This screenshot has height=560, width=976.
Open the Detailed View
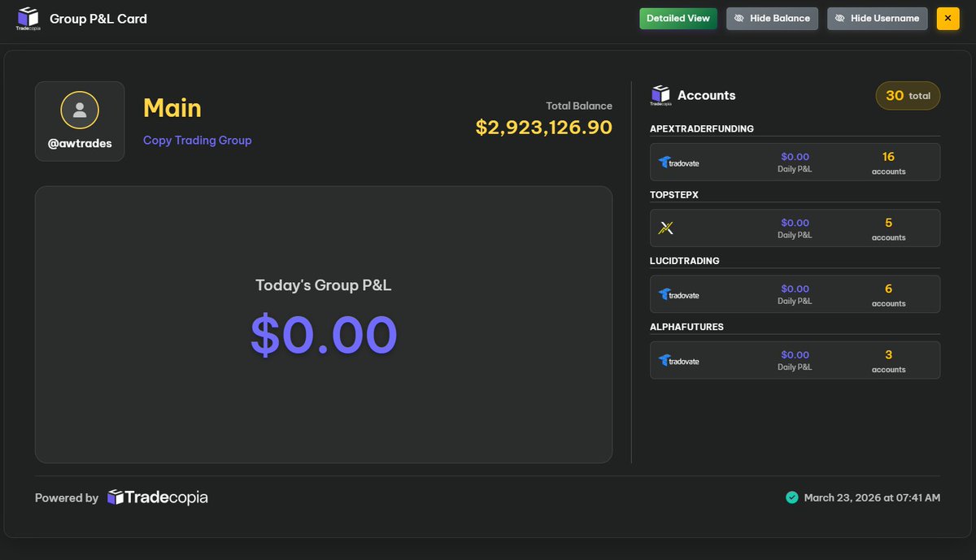pyautogui.click(x=678, y=18)
